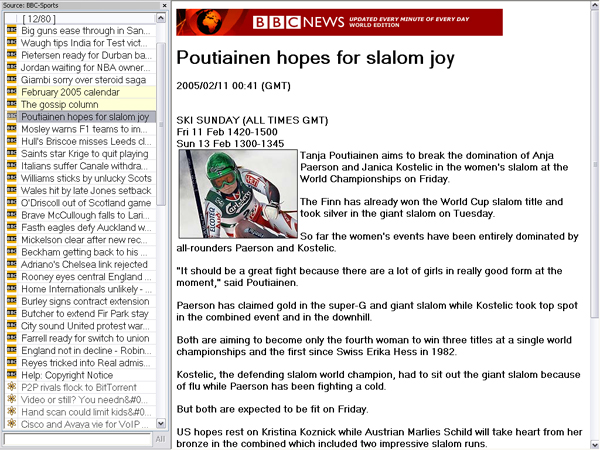Click BBC icon beside 'Beckham getting back'

[x=11, y=251]
